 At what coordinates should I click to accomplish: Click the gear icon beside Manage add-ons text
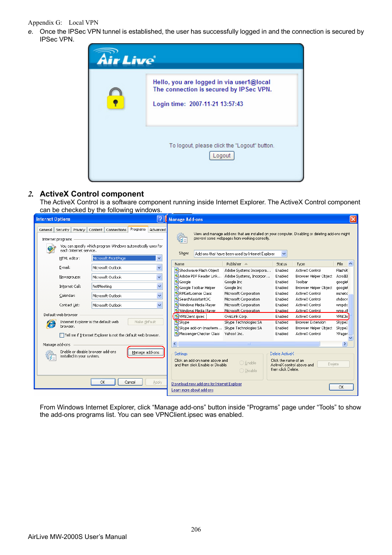(51, 355)
